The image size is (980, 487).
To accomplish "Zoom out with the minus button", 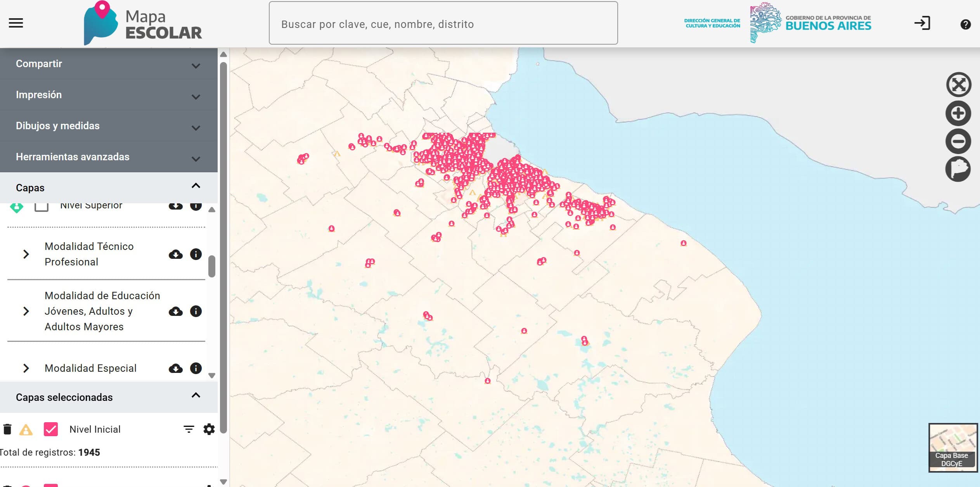I will pyautogui.click(x=958, y=141).
